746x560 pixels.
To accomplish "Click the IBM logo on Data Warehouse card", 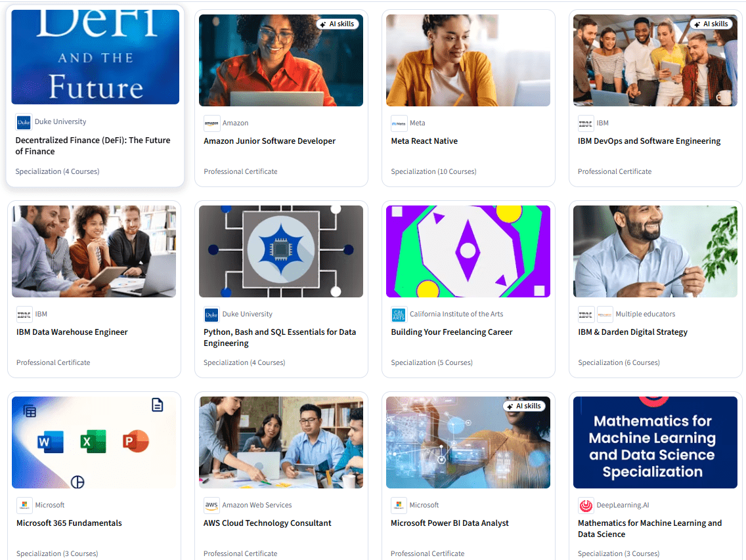I will tap(24, 314).
